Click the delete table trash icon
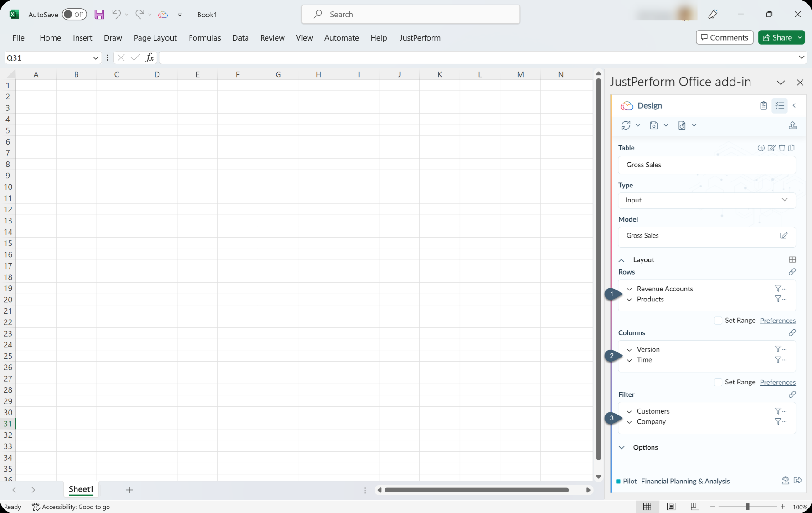 [782, 148]
